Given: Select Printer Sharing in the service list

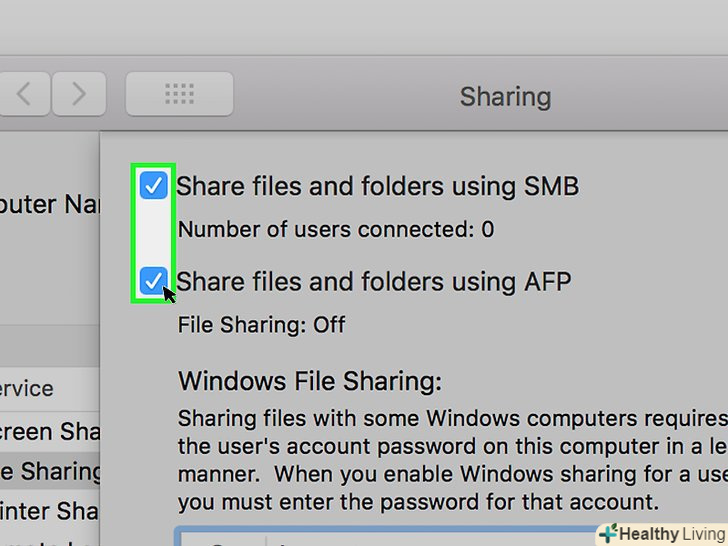Looking at the screenshot, I should click(50, 510).
